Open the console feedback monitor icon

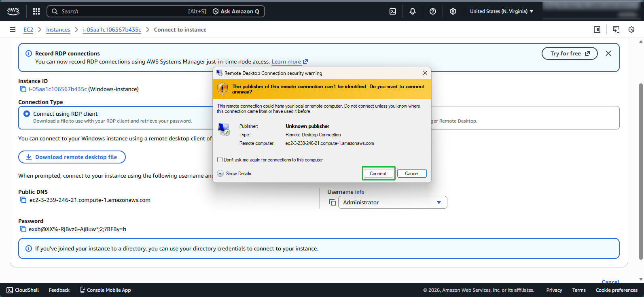616,30
